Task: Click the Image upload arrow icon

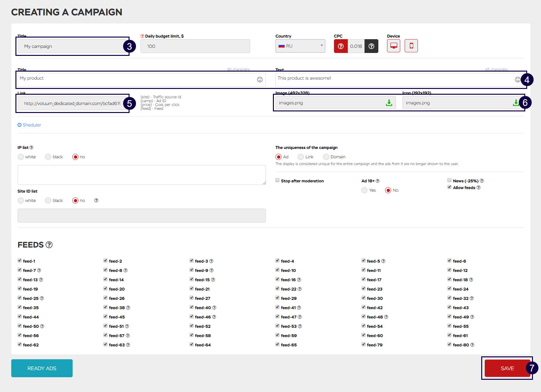Action: click(389, 103)
